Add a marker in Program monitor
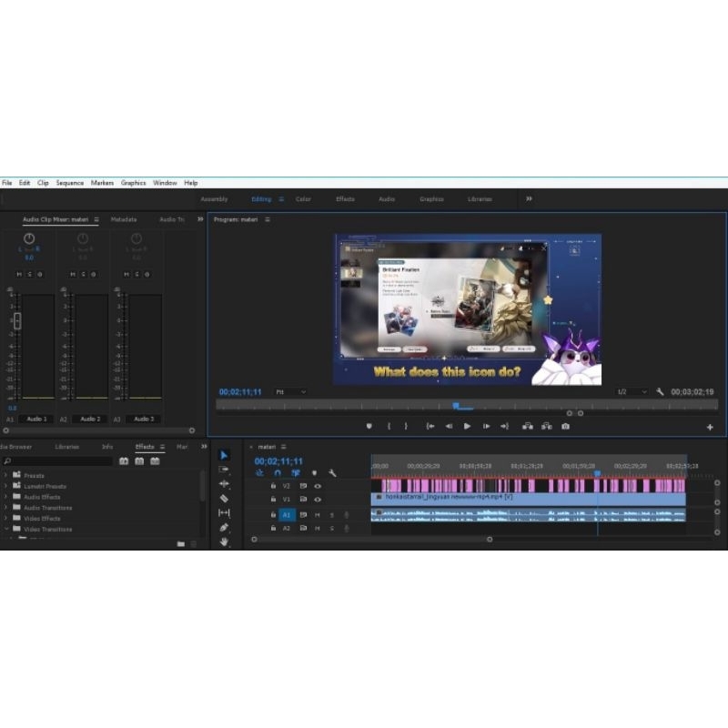 point(369,426)
